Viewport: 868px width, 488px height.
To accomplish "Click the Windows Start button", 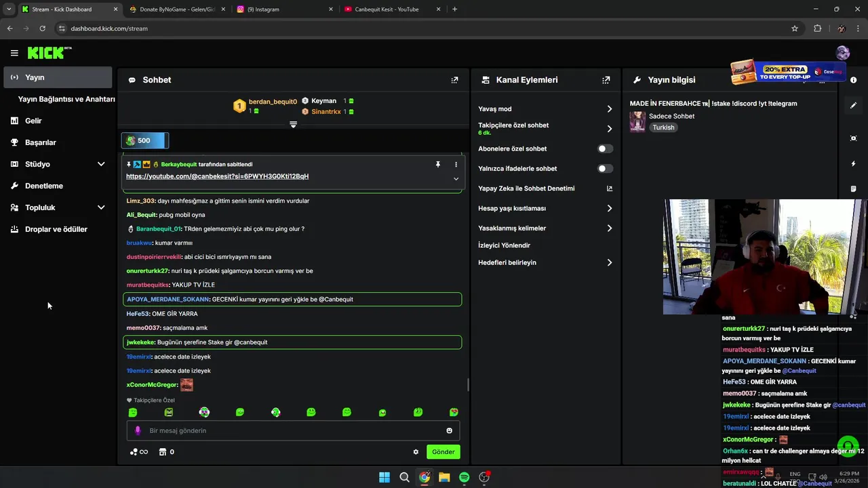I will (384, 477).
